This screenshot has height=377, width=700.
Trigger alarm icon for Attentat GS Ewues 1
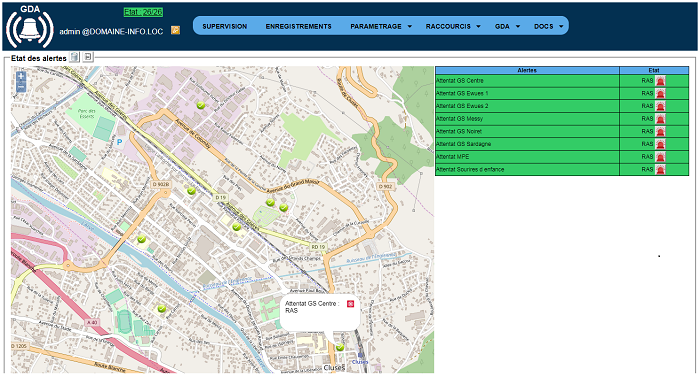(660, 93)
